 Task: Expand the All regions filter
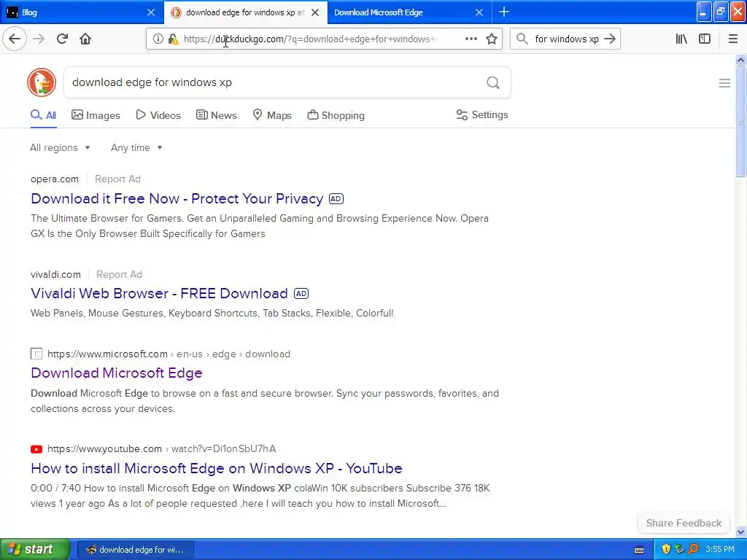point(60,147)
